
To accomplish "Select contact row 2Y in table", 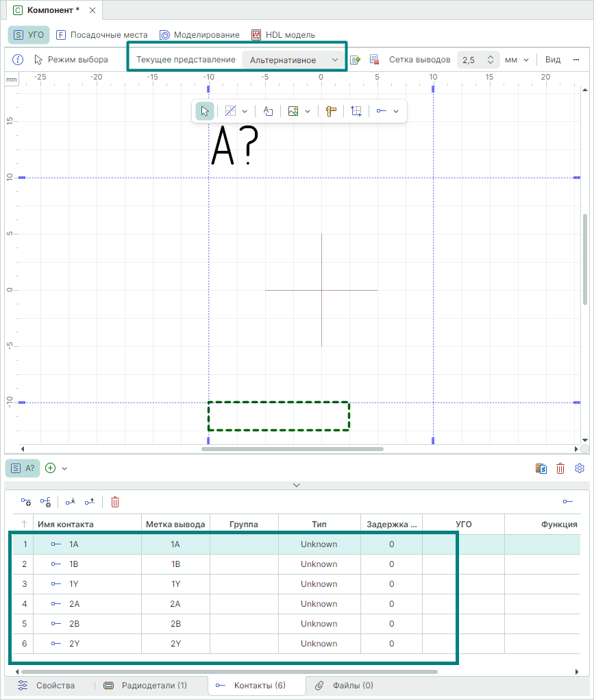I will coord(76,644).
